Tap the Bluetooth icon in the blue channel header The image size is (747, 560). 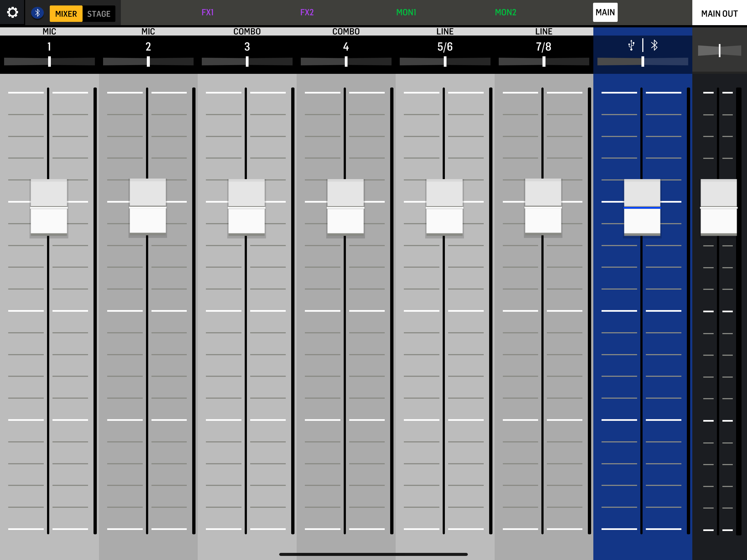tap(655, 45)
